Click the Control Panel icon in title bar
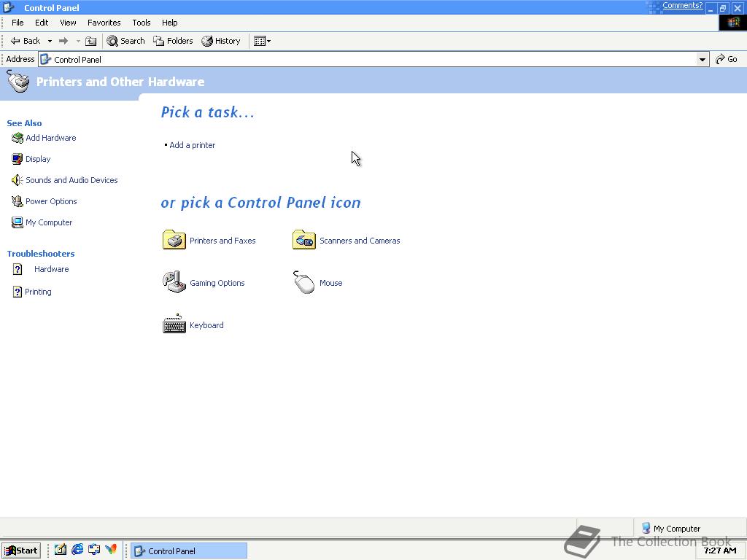The image size is (747, 560). pos(8,7)
